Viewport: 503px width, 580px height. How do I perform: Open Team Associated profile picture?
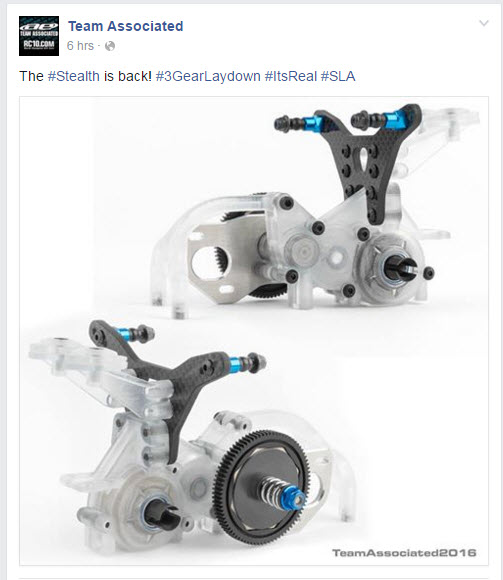click(39, 36)
